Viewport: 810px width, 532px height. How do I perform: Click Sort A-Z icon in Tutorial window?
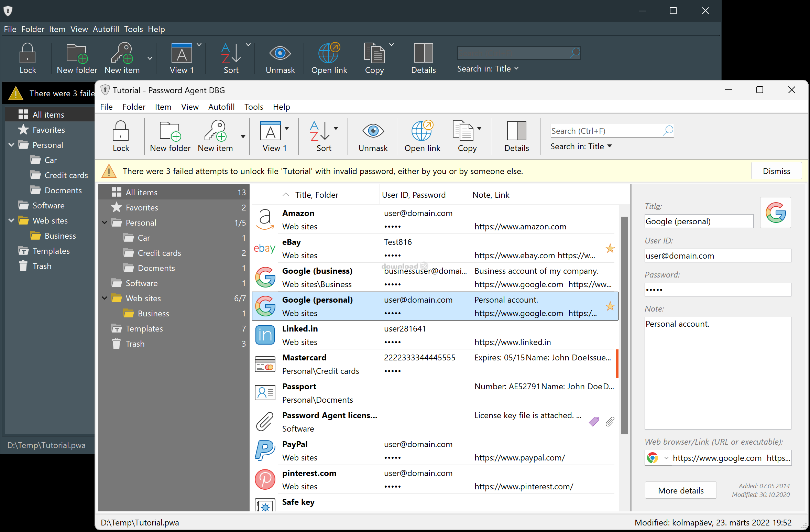[x=320, y=131]
